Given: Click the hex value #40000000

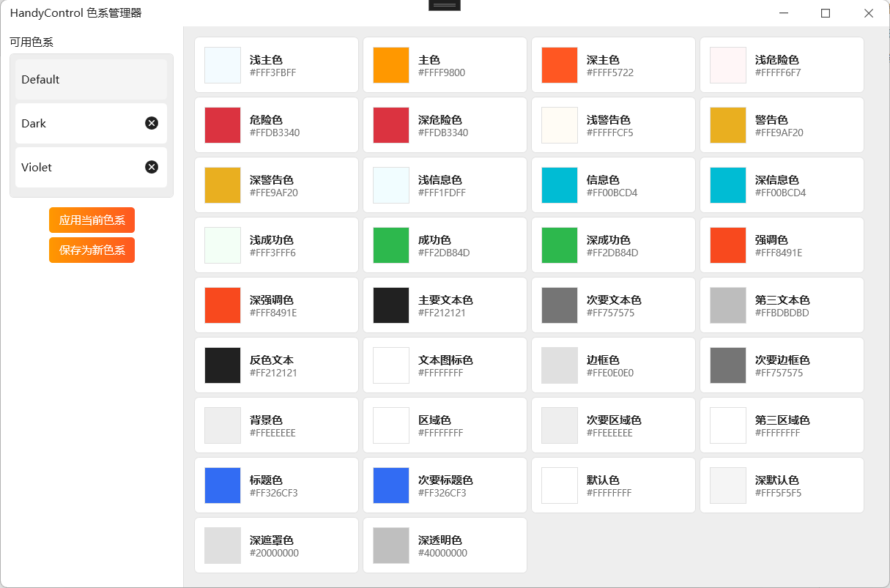Looking at the screenshot, I should pos(442,553).
